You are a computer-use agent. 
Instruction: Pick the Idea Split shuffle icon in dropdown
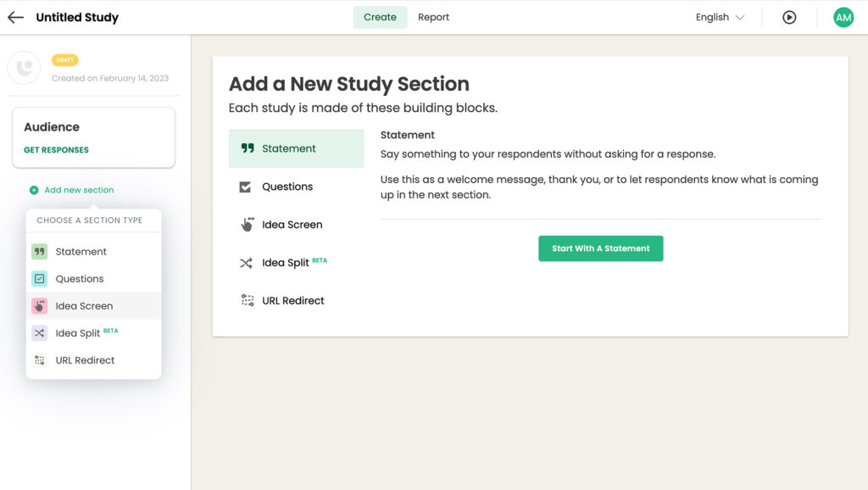39,333
